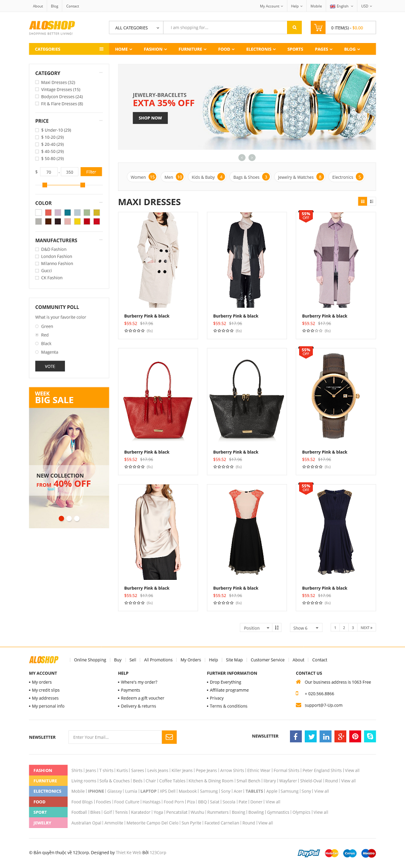Expand the Show 6 dropdown
The width and height of the screenshot is (405, 868).
tap(306, 627)
